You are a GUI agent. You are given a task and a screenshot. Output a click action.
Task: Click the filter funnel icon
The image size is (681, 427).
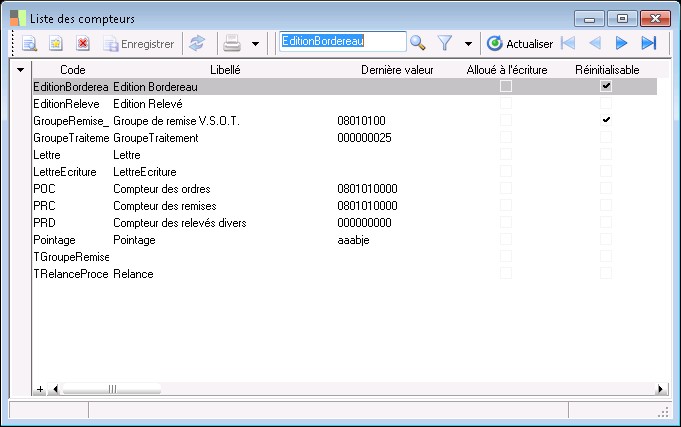[445, 43]
